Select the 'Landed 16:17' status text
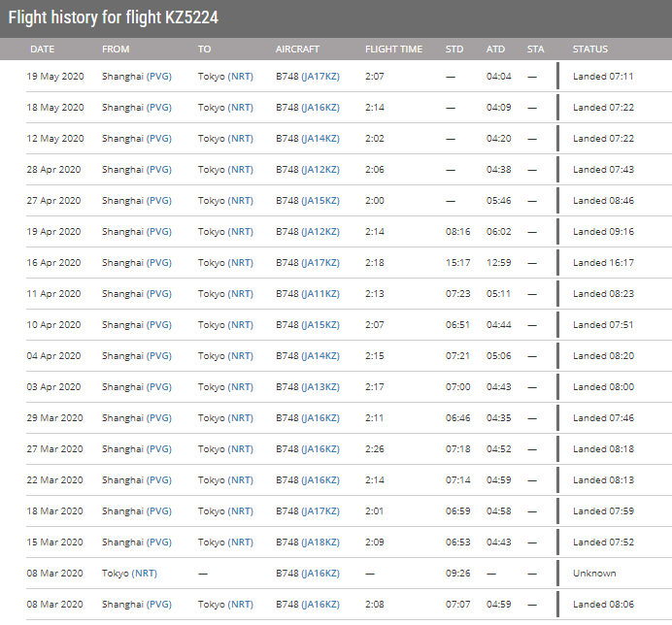672x625 pixels. (603, 263)
